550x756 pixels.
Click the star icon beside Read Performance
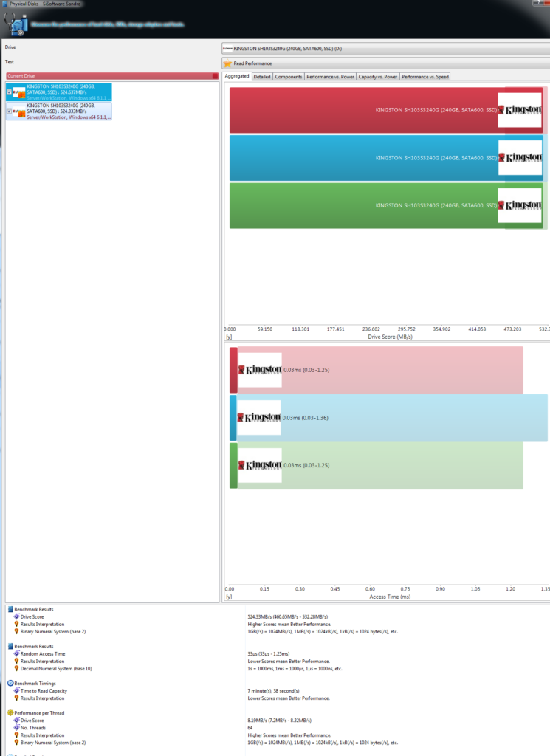[227, 63]
